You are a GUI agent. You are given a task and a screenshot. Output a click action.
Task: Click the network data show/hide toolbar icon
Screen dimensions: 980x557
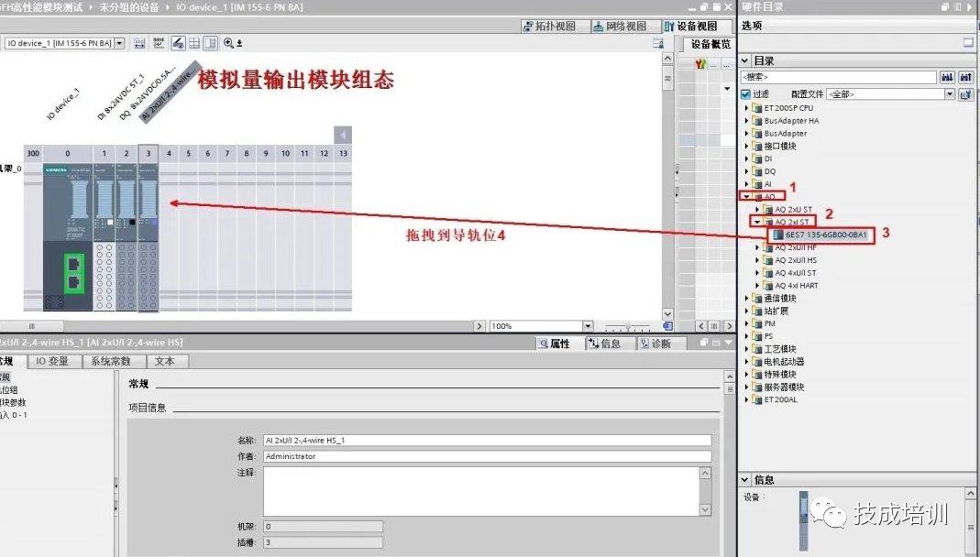click(x=140, y=43)
